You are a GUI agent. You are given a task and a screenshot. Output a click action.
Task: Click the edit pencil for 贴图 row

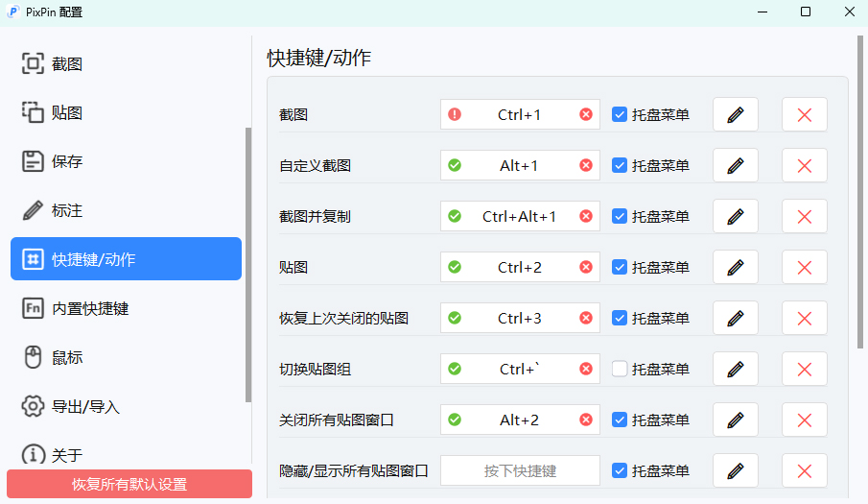point(736,267)
